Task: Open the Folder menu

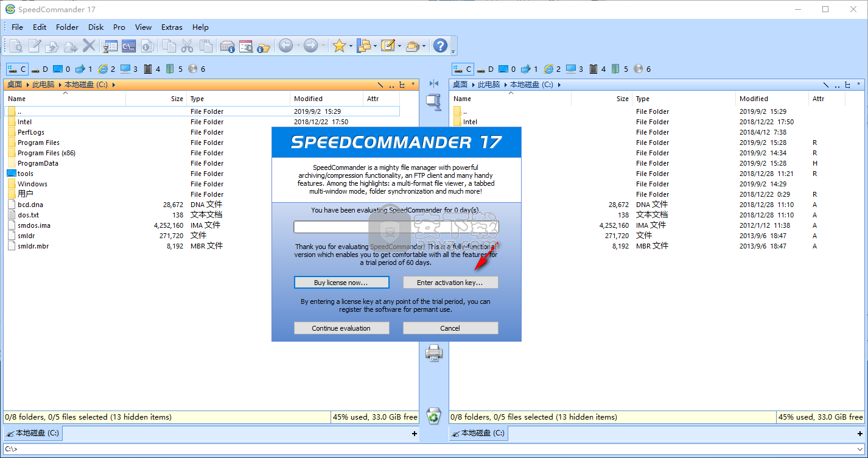Action: coord(67,27)
